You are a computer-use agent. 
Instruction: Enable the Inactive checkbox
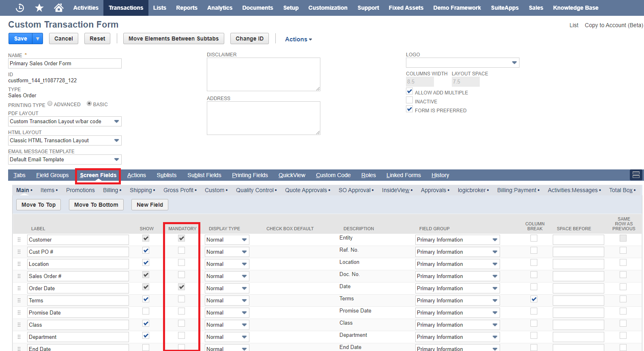click(410, 101)
